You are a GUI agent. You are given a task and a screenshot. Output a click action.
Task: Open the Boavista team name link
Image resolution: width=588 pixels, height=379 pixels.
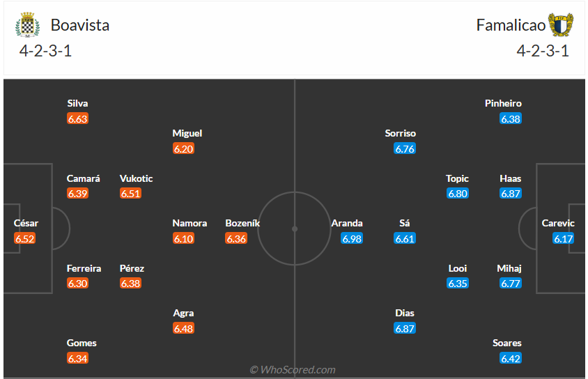[x=79, y=25]
